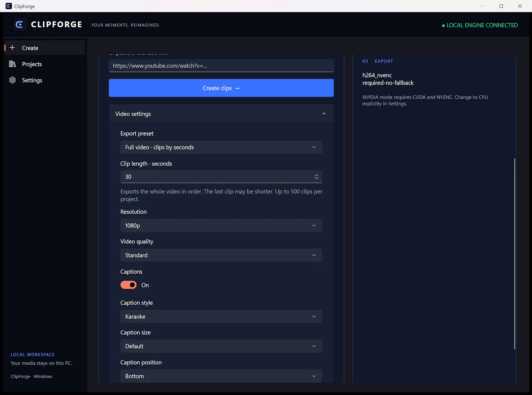Open the Caption size Default dropdown
Viewport: 532px width, 395px height.
click(x=221, y=346)
